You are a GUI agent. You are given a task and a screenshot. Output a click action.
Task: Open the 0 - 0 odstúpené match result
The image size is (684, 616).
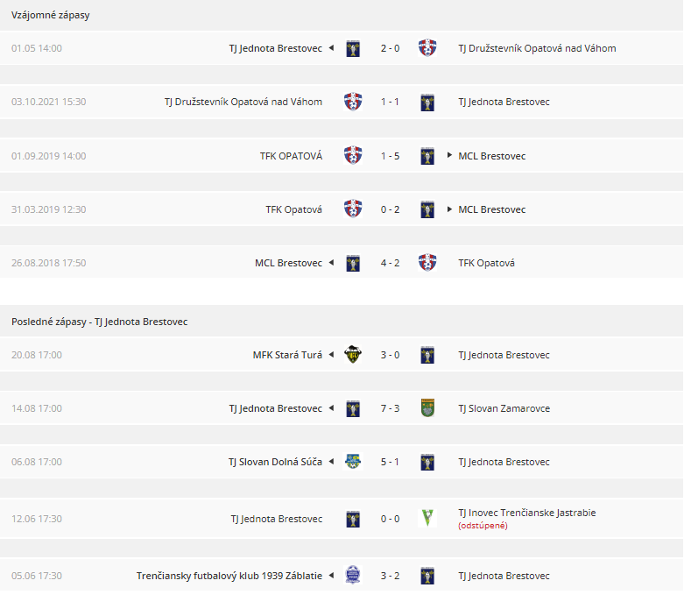click(390, 519)
